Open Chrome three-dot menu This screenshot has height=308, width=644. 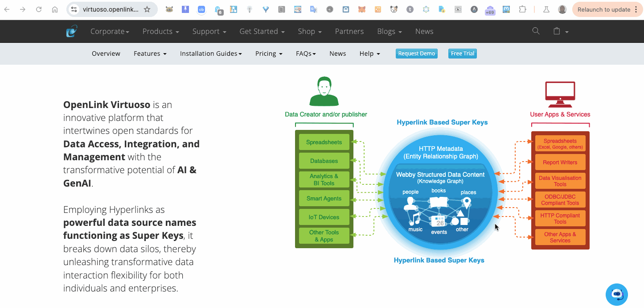(x=636, y=9)
